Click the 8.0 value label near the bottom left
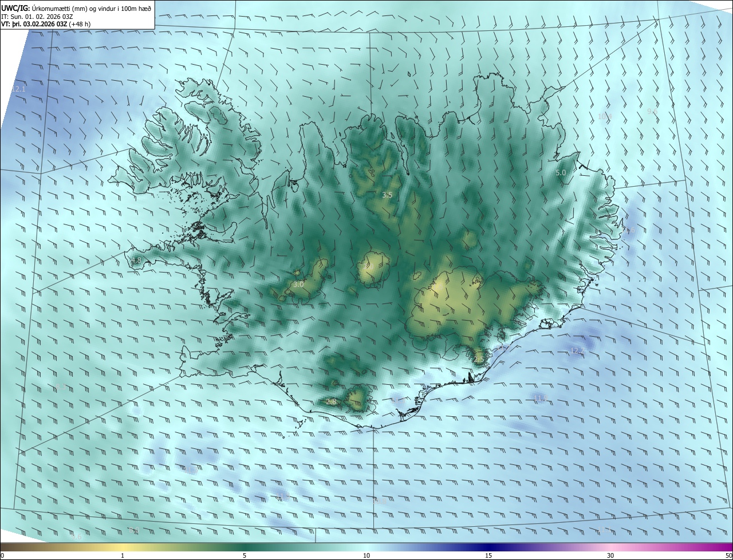The height and width of the screenshot is (560, 733). click(x=133, y=530)
